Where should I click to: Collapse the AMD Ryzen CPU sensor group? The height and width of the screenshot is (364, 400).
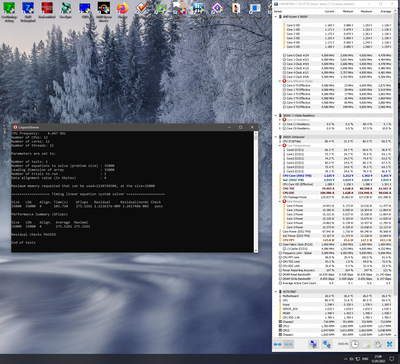pyautogui.click(x=276, y=16)
